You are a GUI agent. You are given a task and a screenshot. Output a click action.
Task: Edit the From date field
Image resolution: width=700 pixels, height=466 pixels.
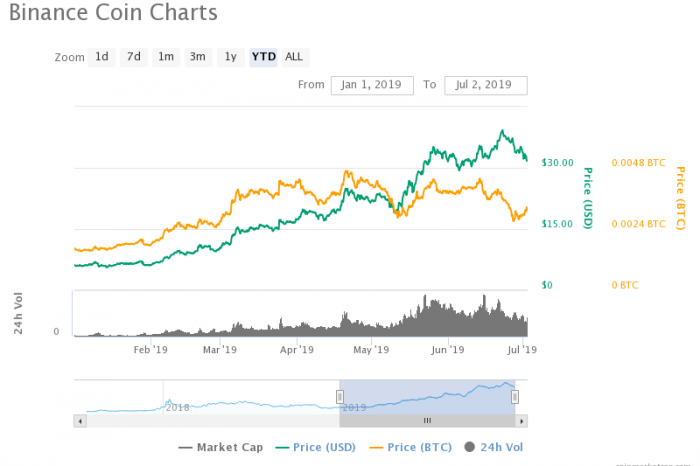[x=372, y=85]
